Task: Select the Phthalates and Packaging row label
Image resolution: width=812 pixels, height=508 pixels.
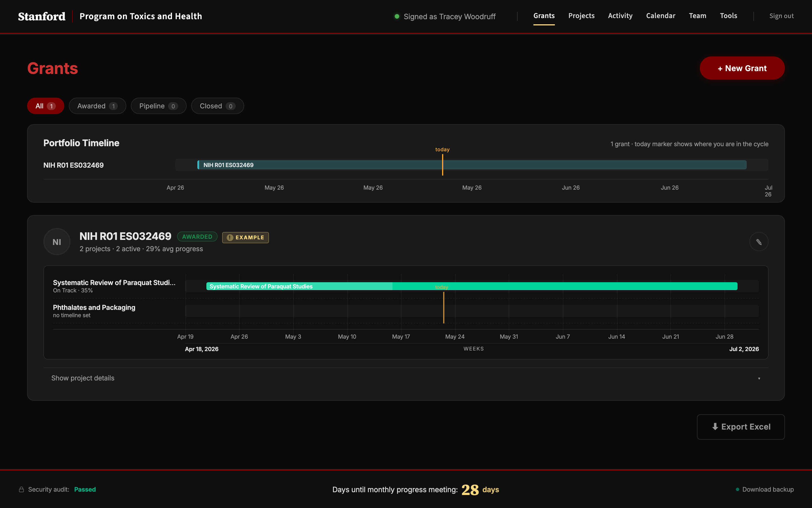Action: tap(94, 307)
